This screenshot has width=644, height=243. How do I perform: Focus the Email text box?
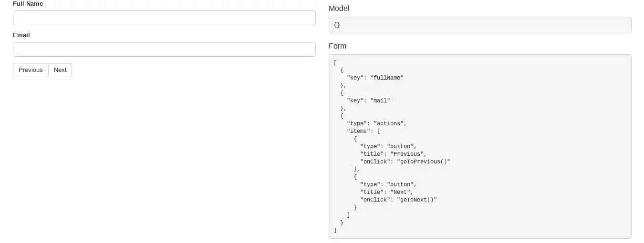164,50
